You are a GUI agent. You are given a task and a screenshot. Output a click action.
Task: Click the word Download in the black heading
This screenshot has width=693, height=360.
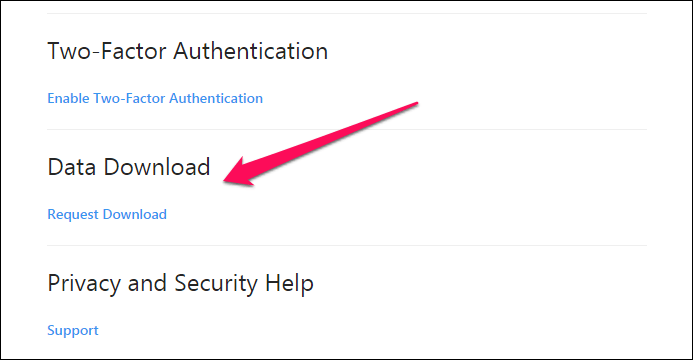(157, 167)
